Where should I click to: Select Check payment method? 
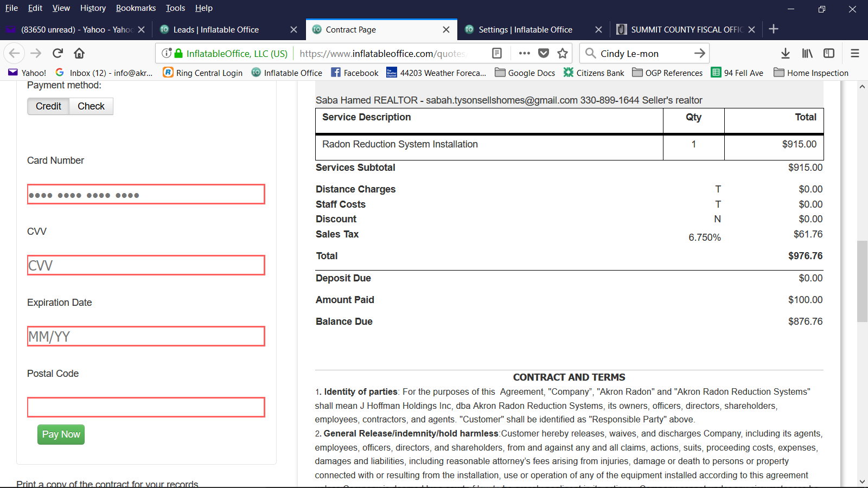coord(91,106)
